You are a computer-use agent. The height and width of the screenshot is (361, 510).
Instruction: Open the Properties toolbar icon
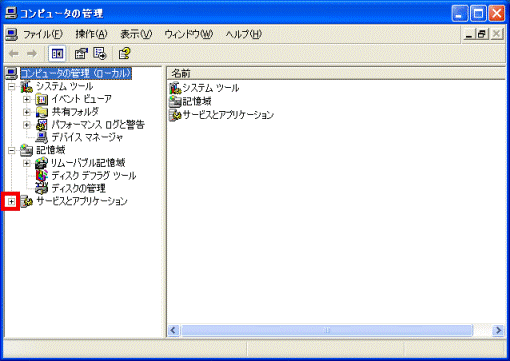(81, 53)
